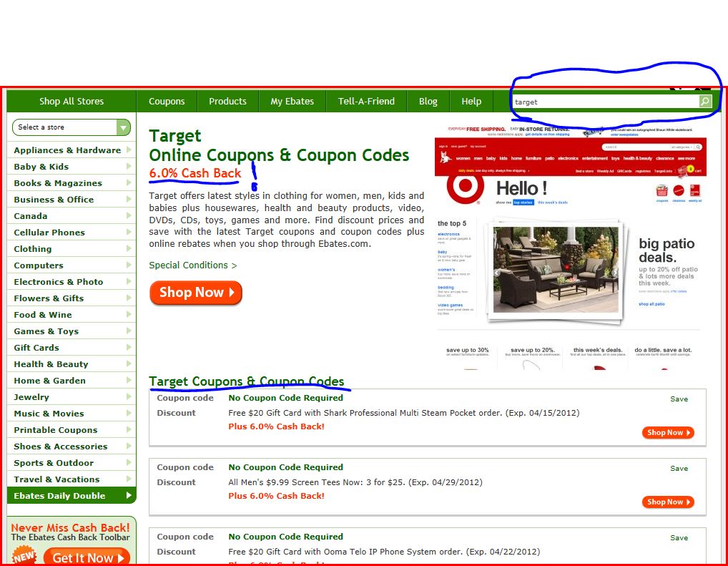Click 'Plus 6.0% Cash Back!' under the Screen Tees offer
The image size is (728, 566).
276,496
